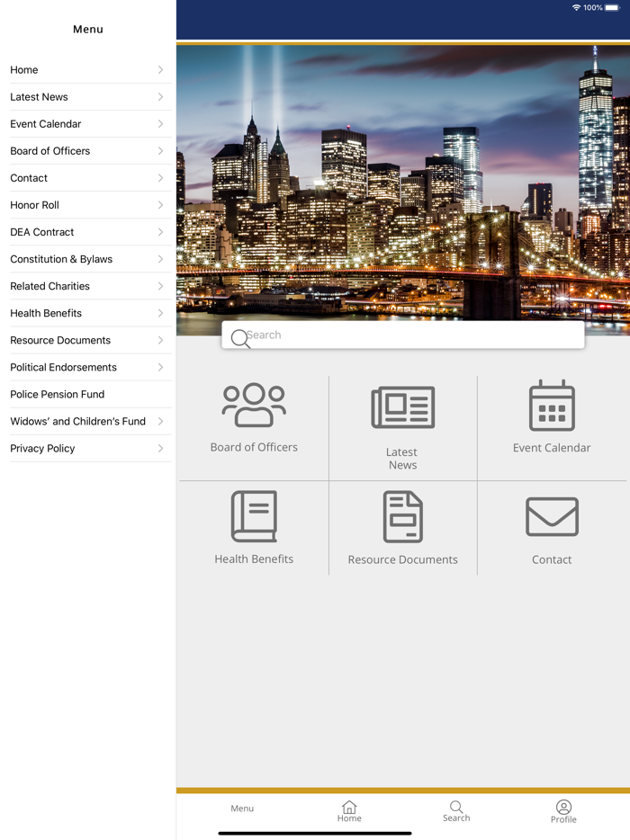Viewport: 630px width, 840px height.
Task: Click the chevron beside Home
Action: click(x=160, y=69)
